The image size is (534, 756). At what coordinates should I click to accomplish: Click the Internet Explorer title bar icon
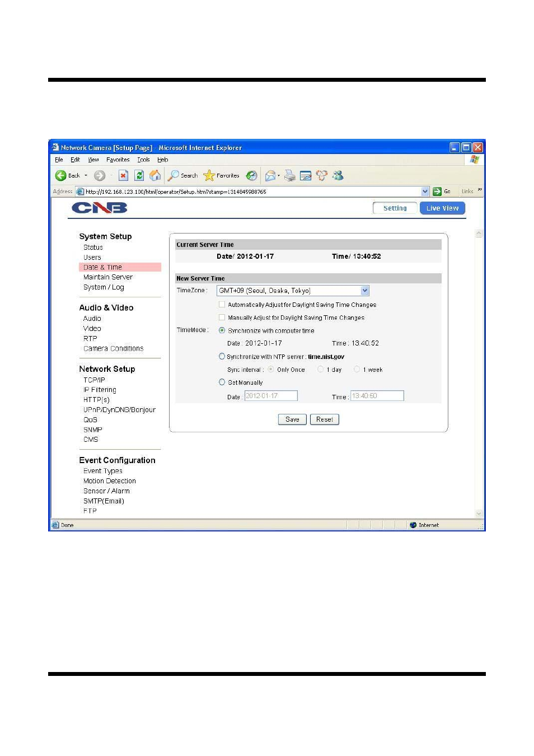click(x=55, y=148)
